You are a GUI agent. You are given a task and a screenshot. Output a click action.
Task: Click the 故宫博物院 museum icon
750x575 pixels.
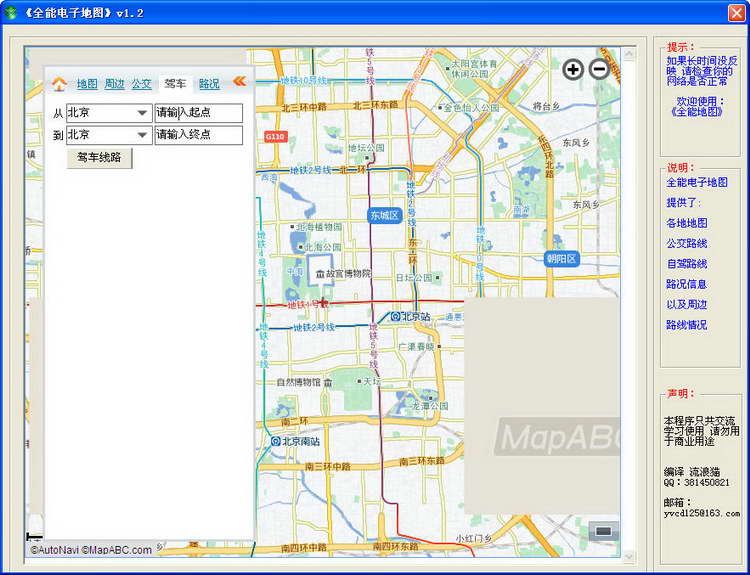[x=320, y=274]
